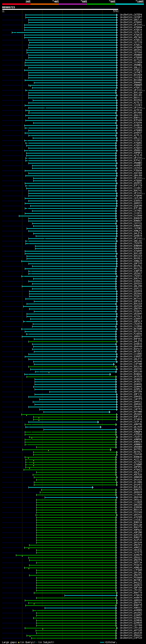Select hit label UniRef100_B9IM15

[131, 75]
